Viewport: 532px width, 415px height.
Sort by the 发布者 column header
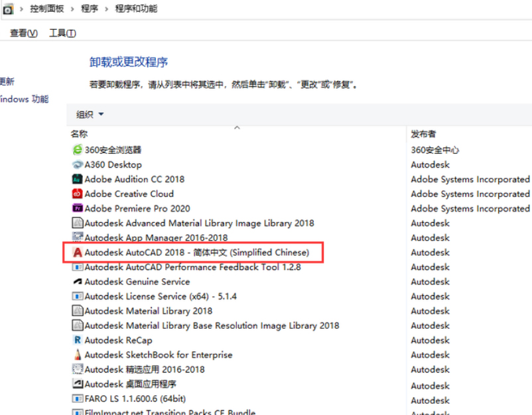point(423,134)
